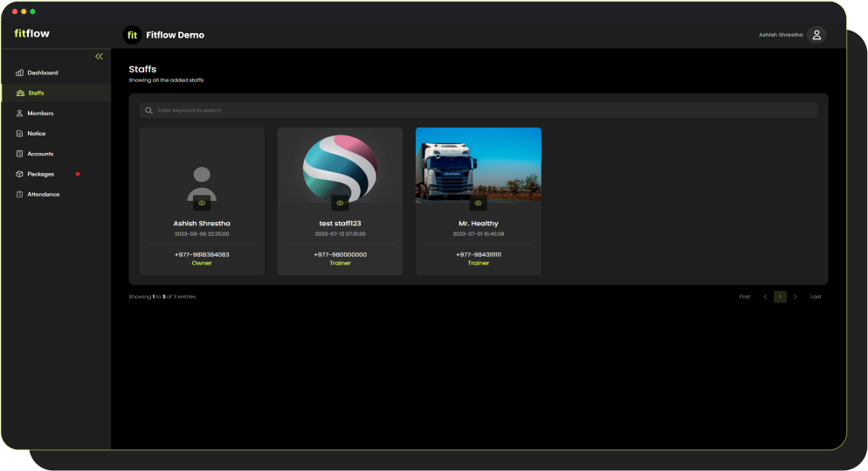Click the fitflow logo in sidebar
Image resolution: width=868 pixels, height=471 pixels.
(x=31, y=33)
